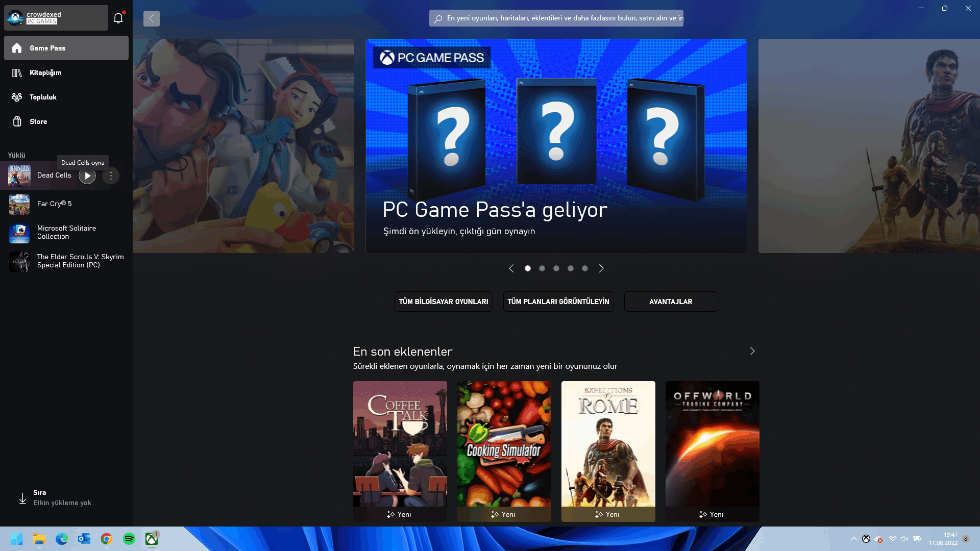This screenshot has width=980, height=551.
Task: Open File Explorer from taskbar
Action: [39, 539]
